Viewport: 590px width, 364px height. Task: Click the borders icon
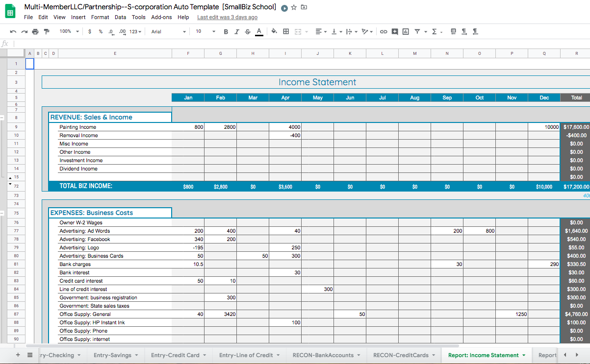[x=286, y=31]
